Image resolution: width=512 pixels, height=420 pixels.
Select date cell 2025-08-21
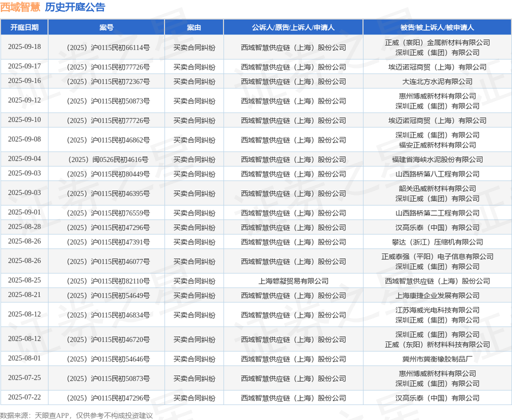(x=24, y=294)
